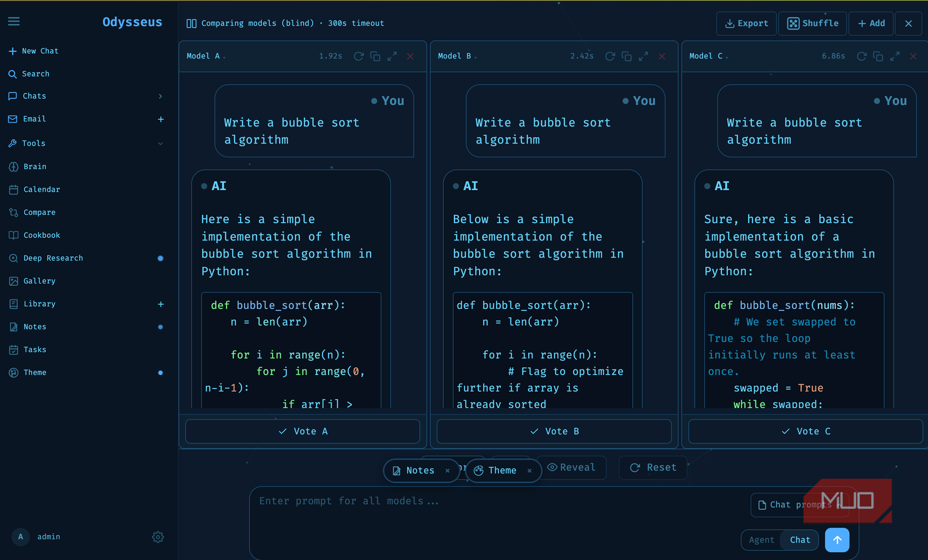The image size is (928, 560).
Task: Regenerate Model B response
Action: coord(610,56)
